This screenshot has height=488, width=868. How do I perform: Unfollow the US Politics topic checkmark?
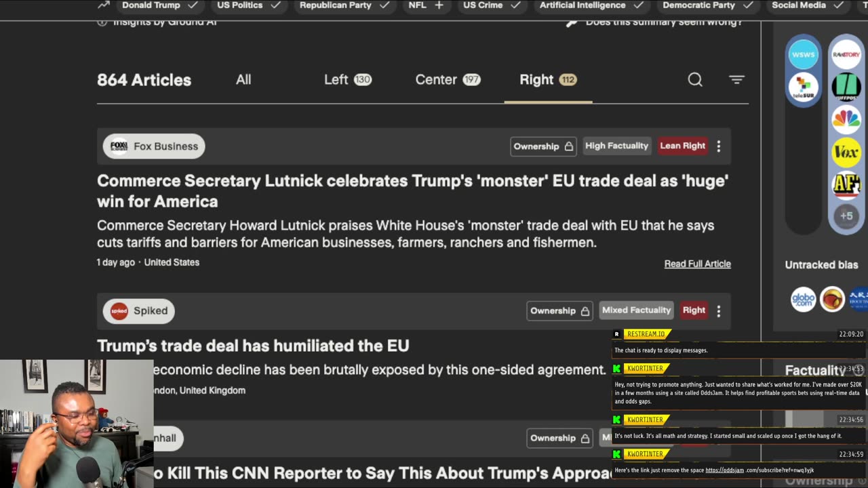tap(275, 5)
